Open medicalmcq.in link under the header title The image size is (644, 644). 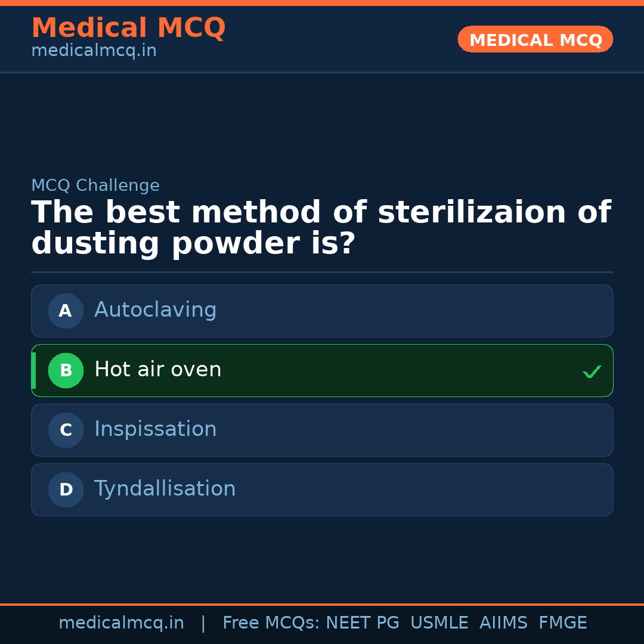coord(94,51)
